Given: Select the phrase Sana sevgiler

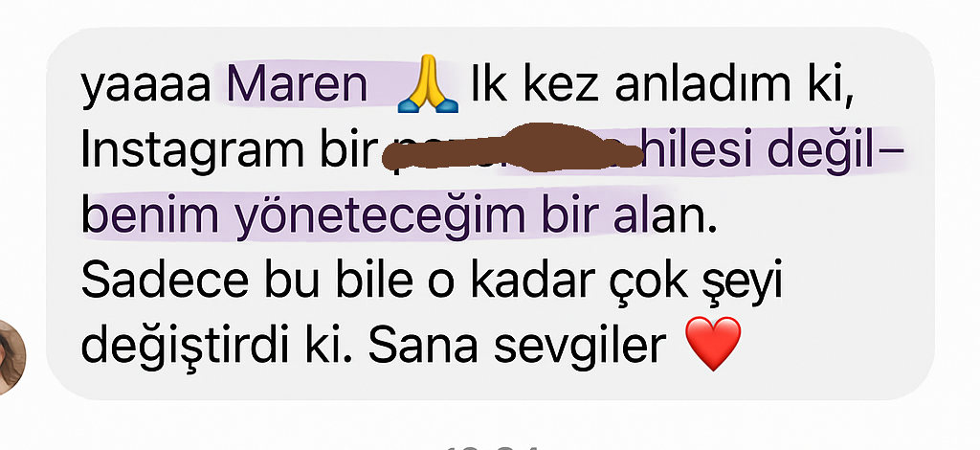Looking at the screenshot, I should click(516, 346).
